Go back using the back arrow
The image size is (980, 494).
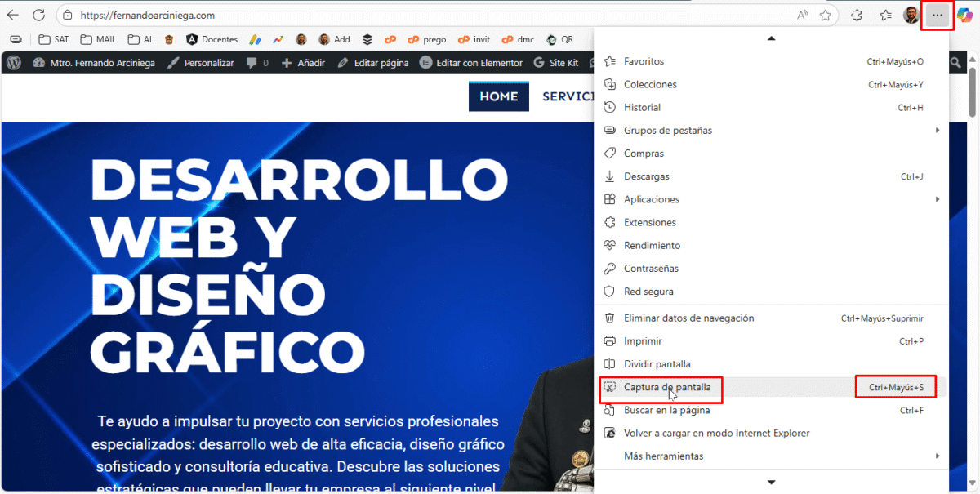point(14,16)
